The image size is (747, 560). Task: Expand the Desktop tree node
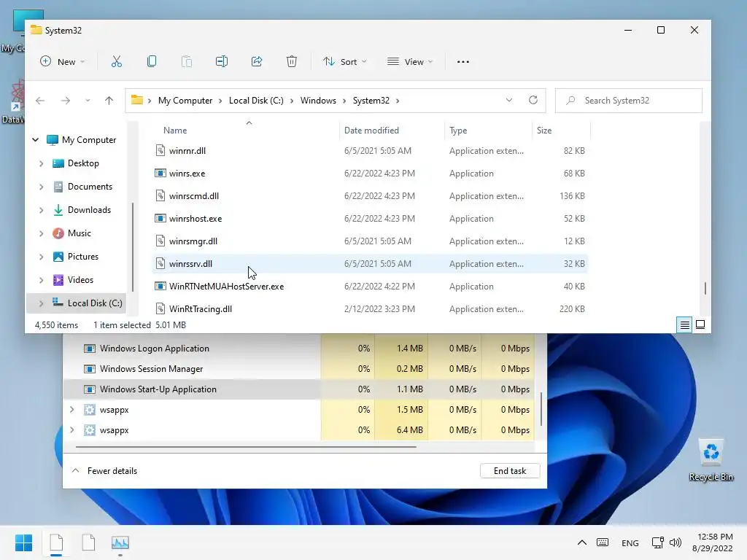42,163
